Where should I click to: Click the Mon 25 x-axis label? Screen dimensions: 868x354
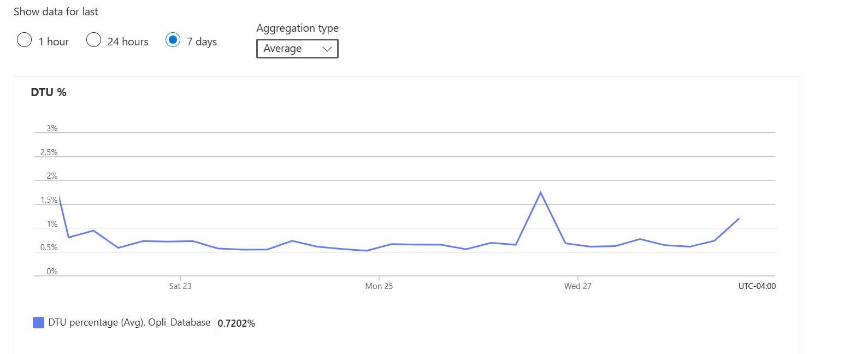379,286
